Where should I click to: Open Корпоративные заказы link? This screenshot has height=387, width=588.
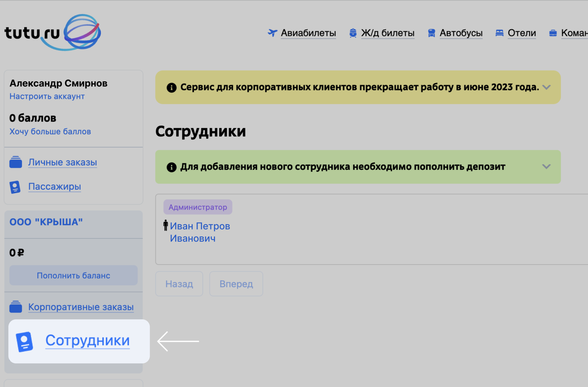tap(81, 307)
